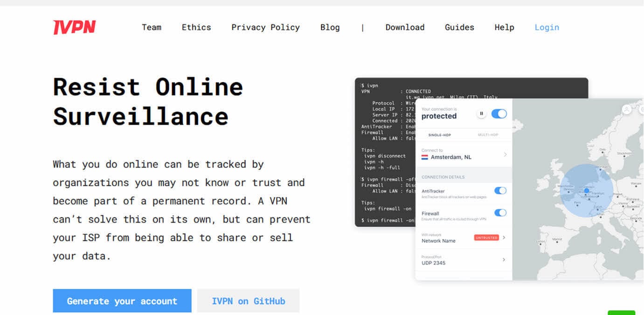
Task: Click the Netherlands flag beside Amsterdam, NL
Action: pyautogui.click(x=424, y=157)
